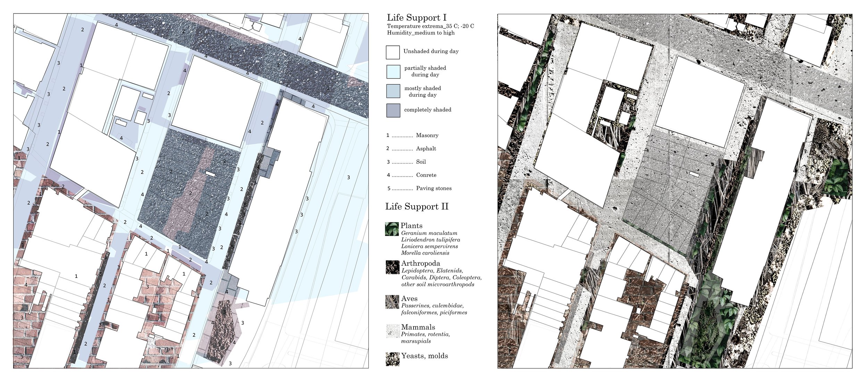
Task: Click the Soil legend entry
Action: point(421,162)
